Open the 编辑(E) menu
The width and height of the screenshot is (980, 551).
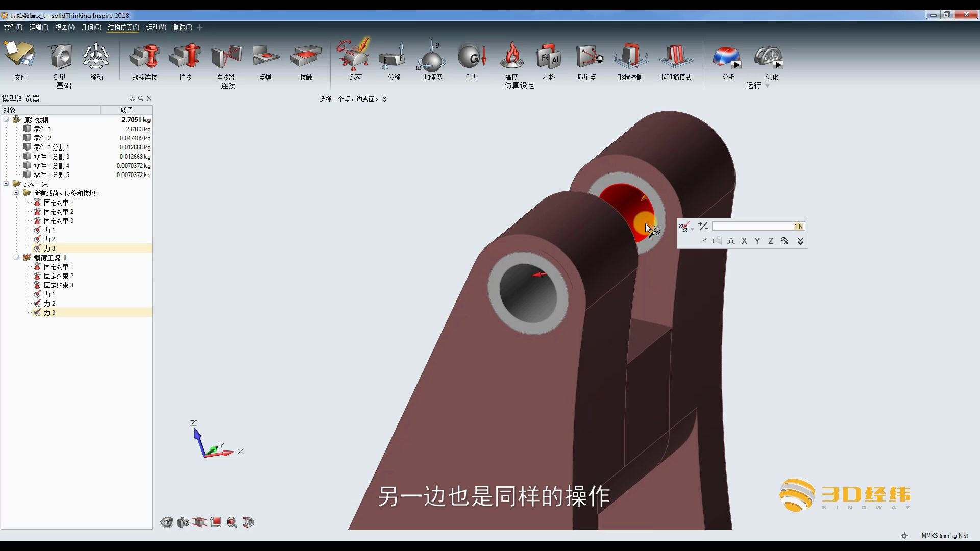coord(39,27)
